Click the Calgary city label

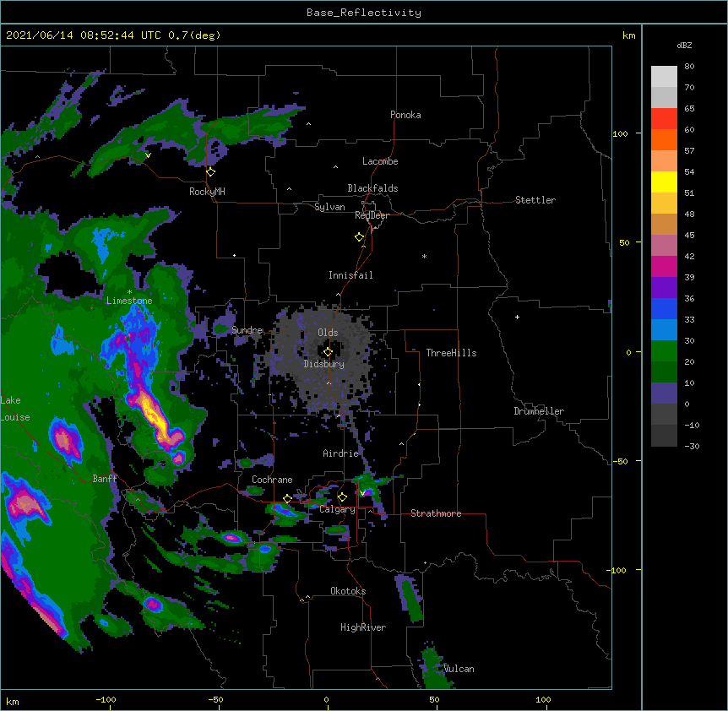[x=337, y=509]
